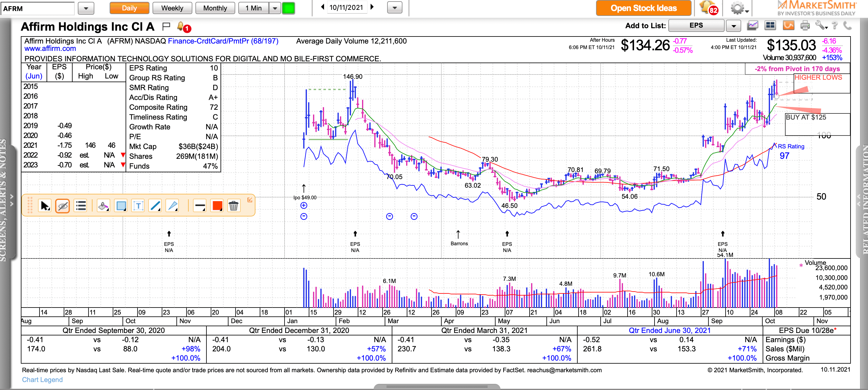Click the HIGHER LOWS annotation box
868x390 pixels.
point(821,83)
